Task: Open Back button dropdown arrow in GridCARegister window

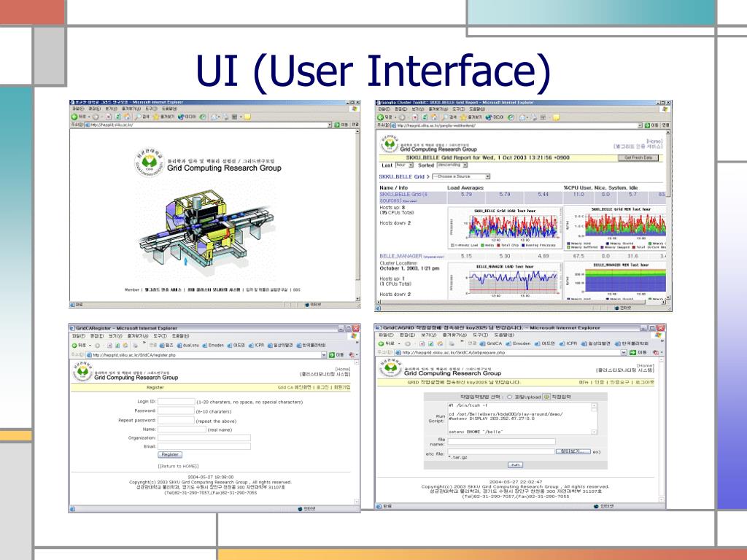Action: 90,345
